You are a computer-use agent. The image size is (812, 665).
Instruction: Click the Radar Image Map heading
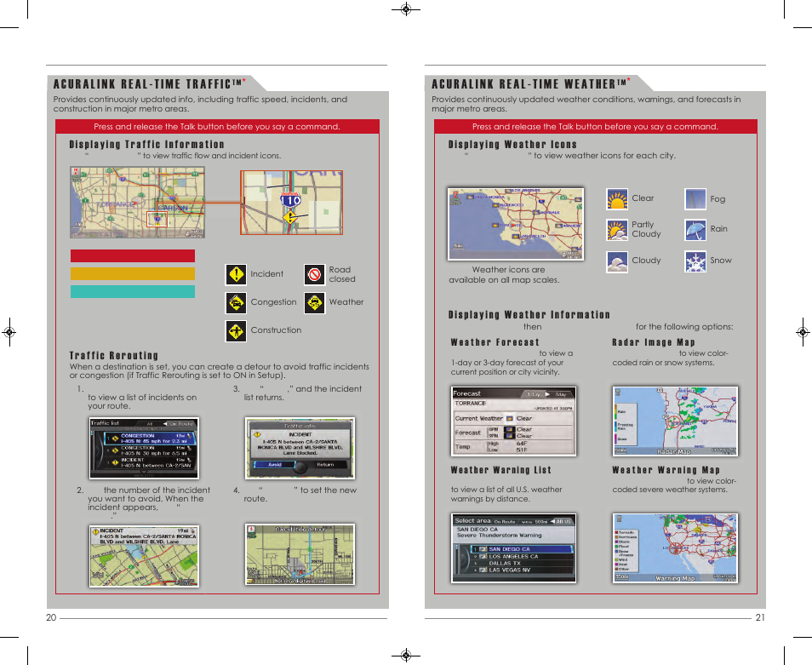point(654,342)
